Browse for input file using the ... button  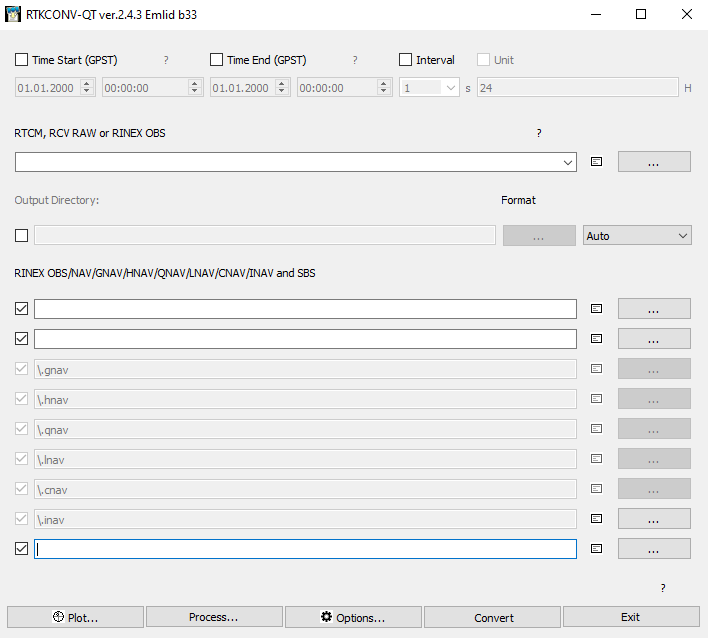[x=654, y=162]
